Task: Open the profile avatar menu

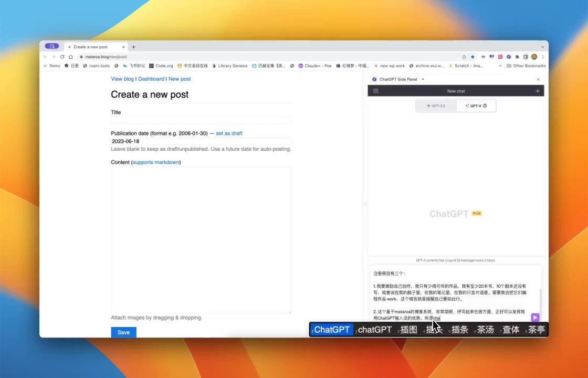Action: coord(534,57)
